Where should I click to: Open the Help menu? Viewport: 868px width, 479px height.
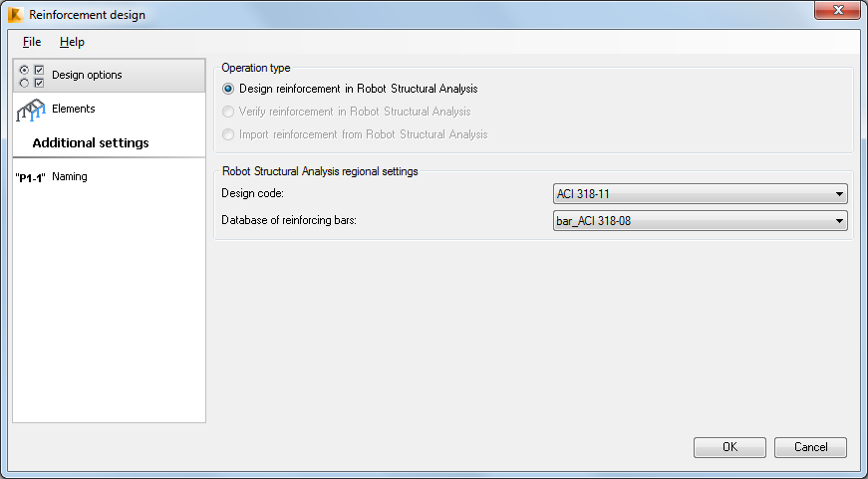pyautogui.click(x=72, y=42)
